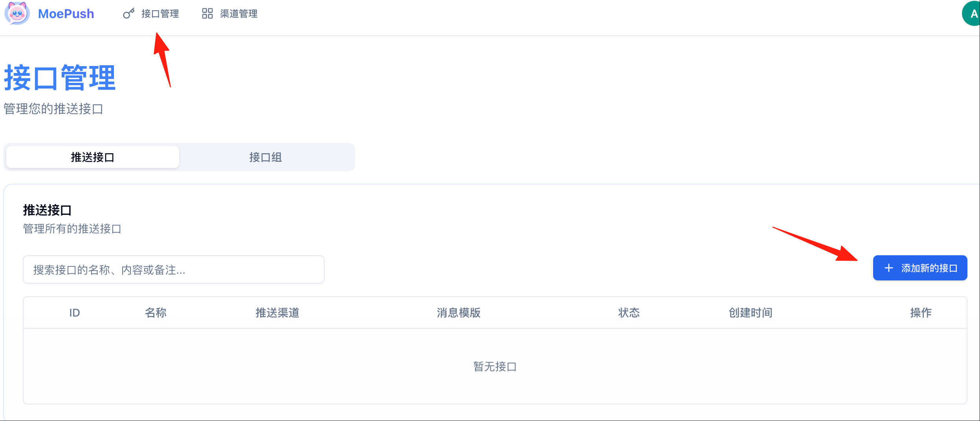
Task: Click the 状态 column header
Action: 629,313
